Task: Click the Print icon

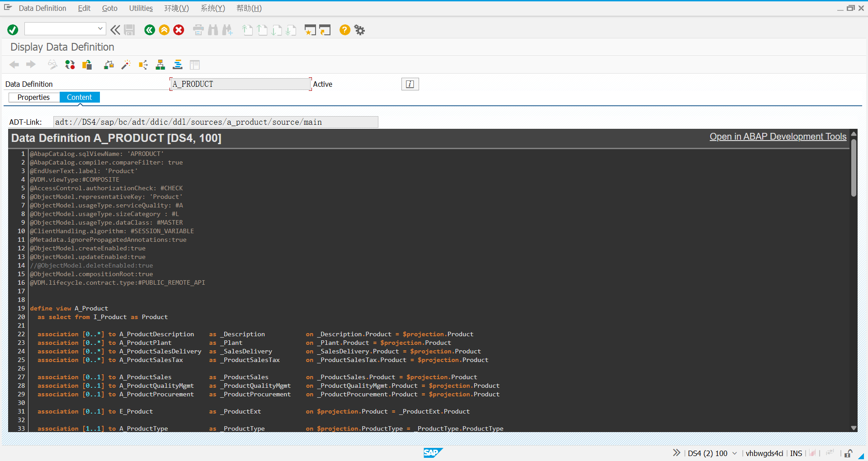Action: (x=198, y=30)
